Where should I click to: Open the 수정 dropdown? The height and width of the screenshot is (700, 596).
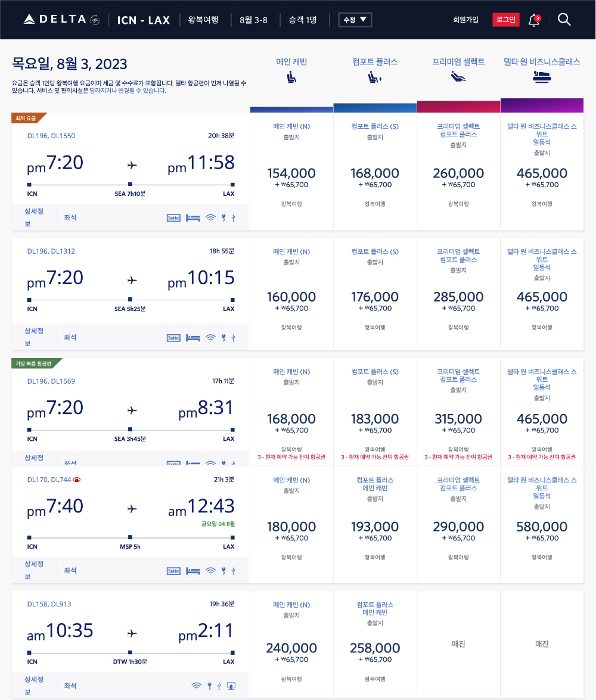point(354,19)
